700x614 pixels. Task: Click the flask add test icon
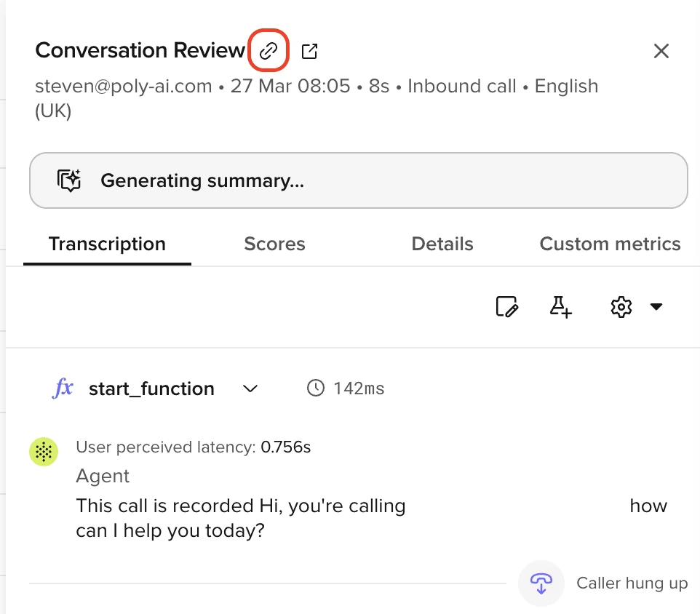[561, 307]
